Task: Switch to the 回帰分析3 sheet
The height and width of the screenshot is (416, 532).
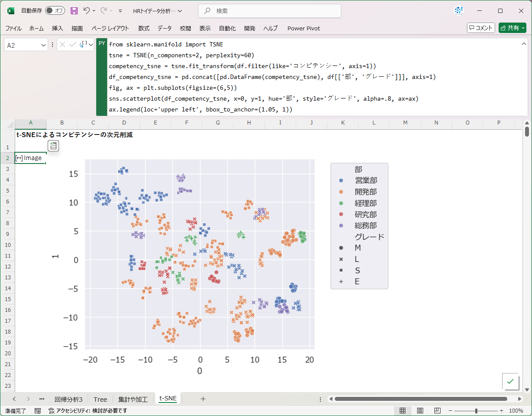Action: [69, 399]
